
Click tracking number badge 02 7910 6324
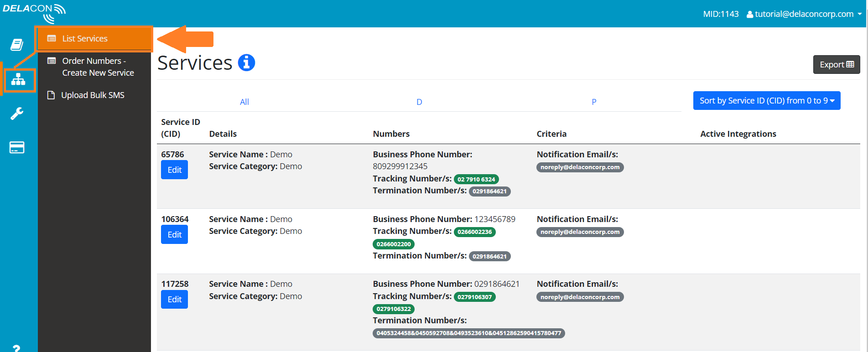tap(476, 179)
